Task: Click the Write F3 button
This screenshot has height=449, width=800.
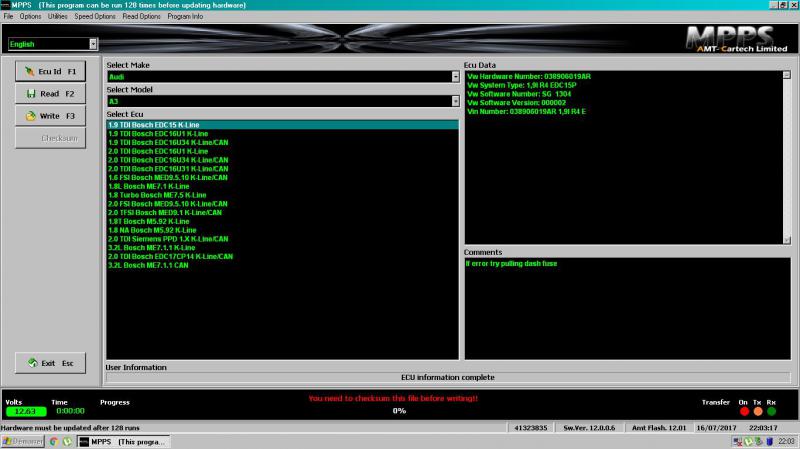Action: pyautogui.click(x=51, y=116)
